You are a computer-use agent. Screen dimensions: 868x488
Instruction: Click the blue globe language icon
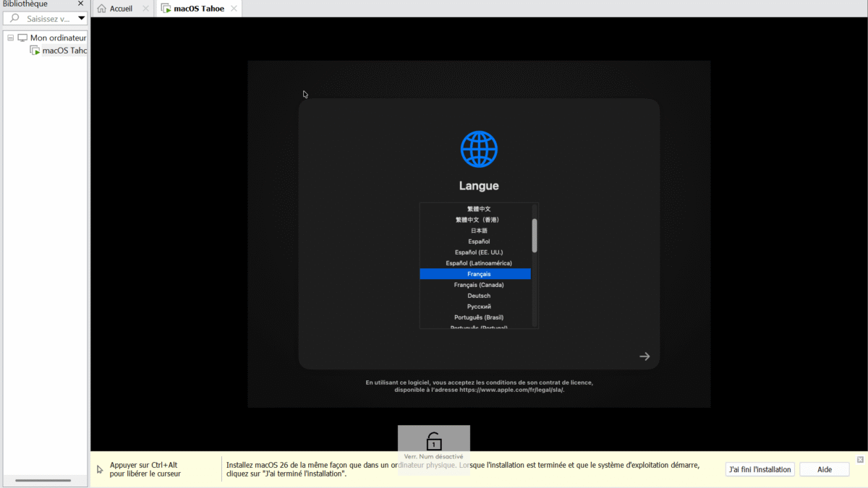click(x=479, y=150)
